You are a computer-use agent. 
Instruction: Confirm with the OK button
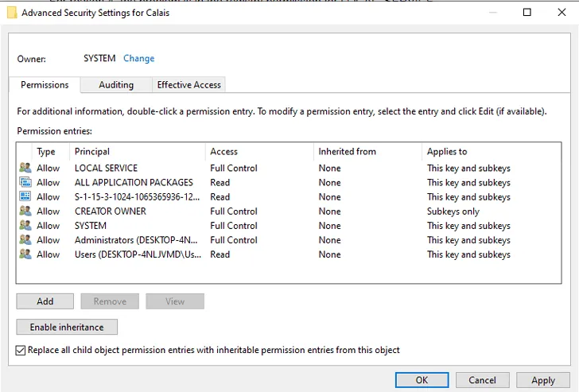pos(422,380)
